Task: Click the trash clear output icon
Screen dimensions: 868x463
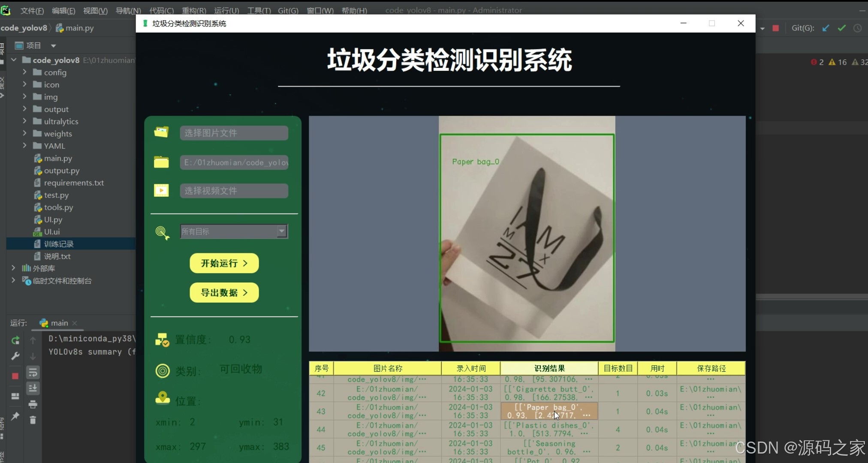Action: coord(33,420)
